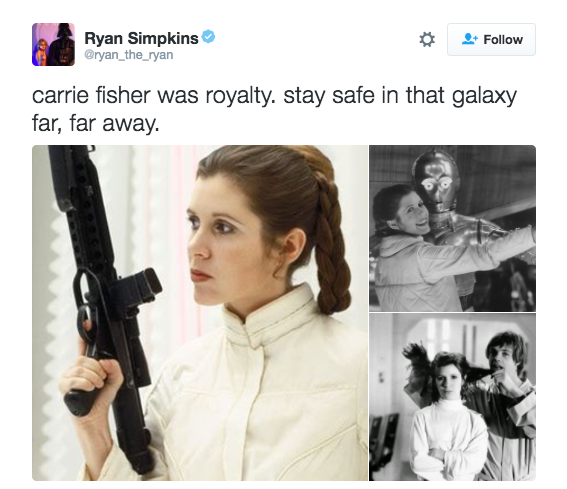Viewport: 567px width, 489px height.
Task: Click the tweet text 'far, far away.'
Action: [x=95, y=123]
